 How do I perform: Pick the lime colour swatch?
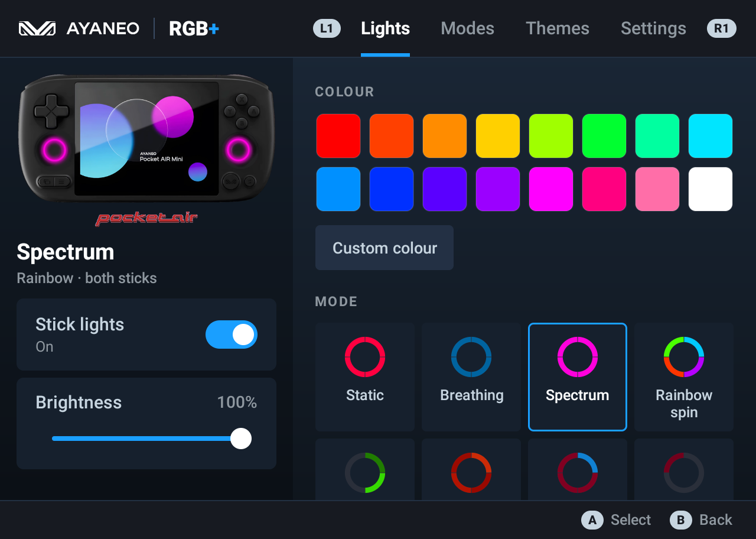[551, 136]
